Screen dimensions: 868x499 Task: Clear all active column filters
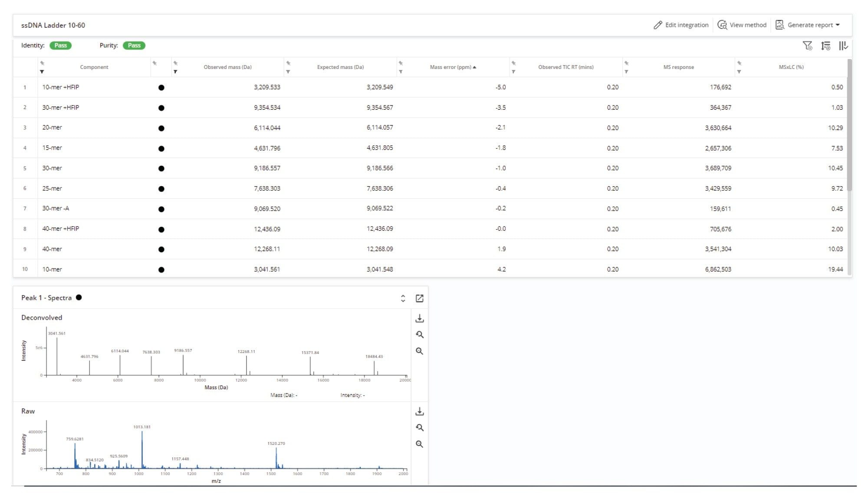click(x=808, y=45)
